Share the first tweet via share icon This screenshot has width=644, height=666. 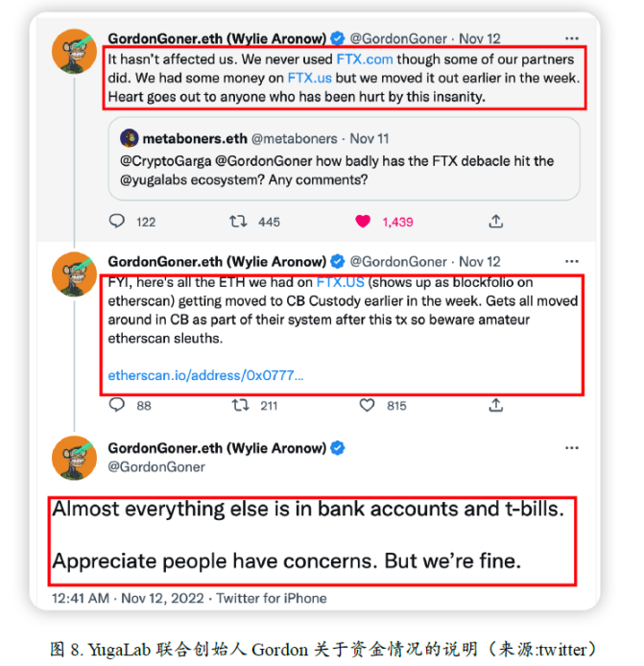click(496, 222)
